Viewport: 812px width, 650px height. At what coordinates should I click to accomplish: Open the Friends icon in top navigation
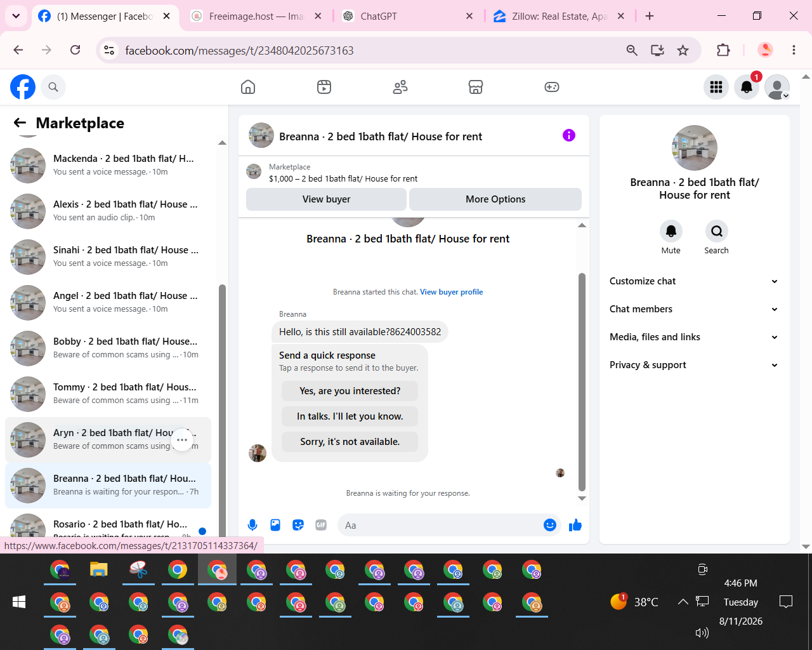pyautogui.click(x=400, y=87)
